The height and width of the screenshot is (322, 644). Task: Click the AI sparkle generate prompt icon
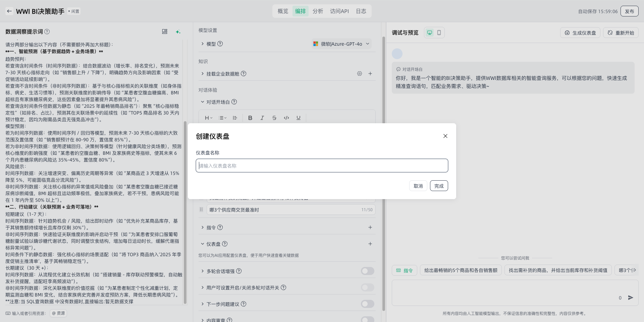(178, 32)
